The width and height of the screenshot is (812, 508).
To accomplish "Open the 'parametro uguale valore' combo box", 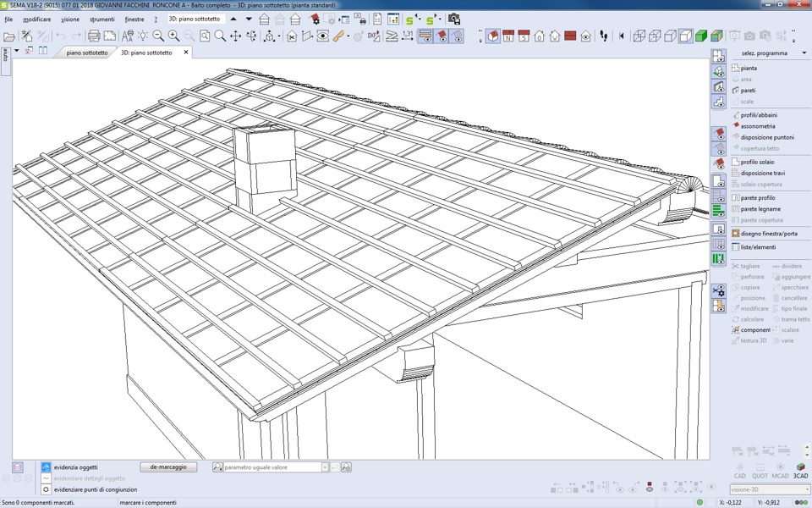I will pyautogui.click(x=324, y=467).
